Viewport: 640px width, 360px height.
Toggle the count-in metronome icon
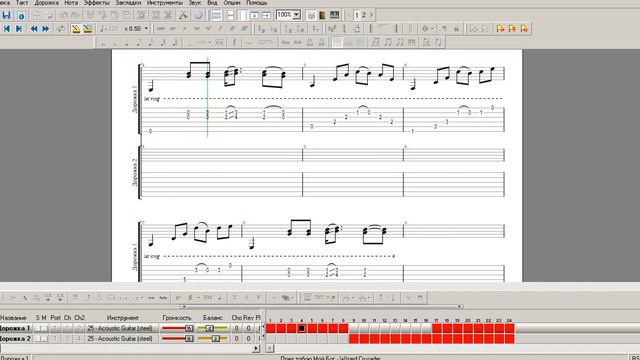[88, 29]
